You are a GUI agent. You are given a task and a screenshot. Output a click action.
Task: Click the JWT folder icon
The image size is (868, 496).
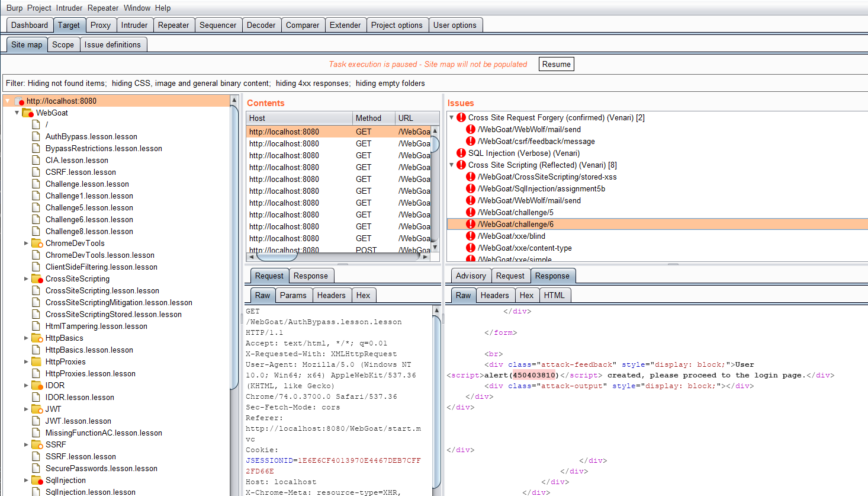click(37, 409)
